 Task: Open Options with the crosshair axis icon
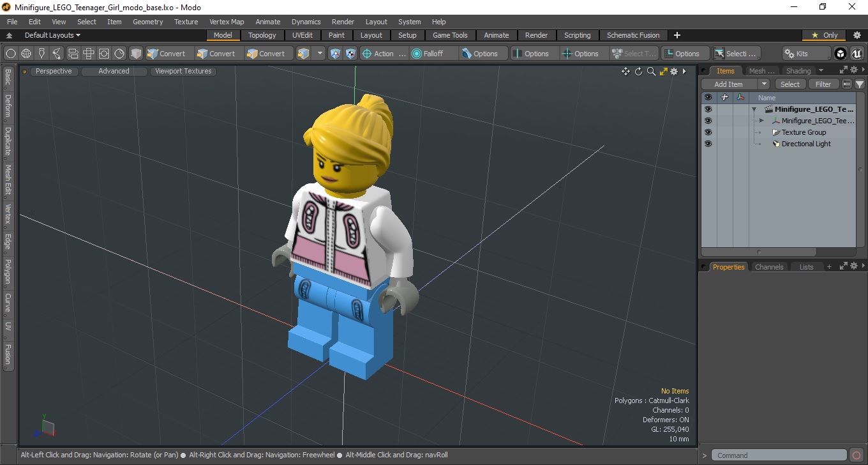(584, 54)
